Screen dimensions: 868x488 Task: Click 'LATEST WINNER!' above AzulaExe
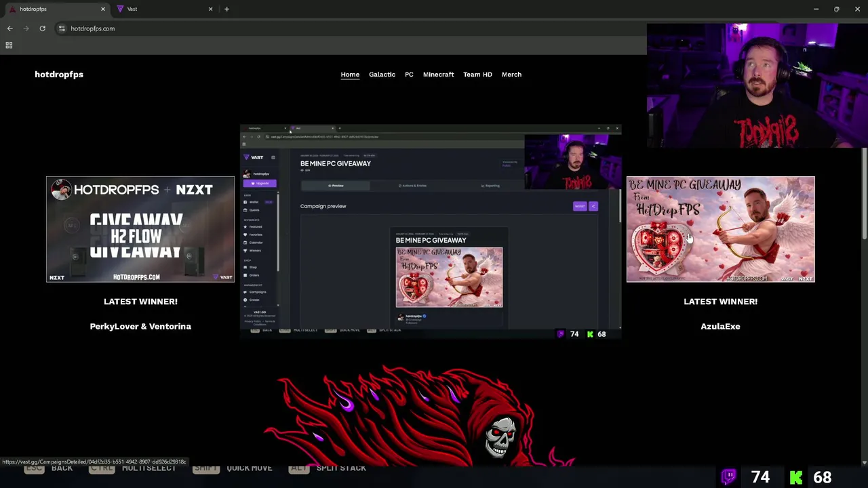(x=720, y=302)
